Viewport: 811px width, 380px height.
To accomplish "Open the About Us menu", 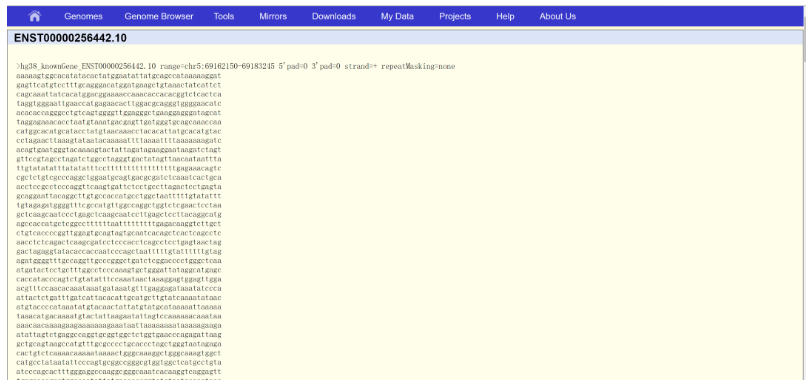I will click(x=558, y=17).
